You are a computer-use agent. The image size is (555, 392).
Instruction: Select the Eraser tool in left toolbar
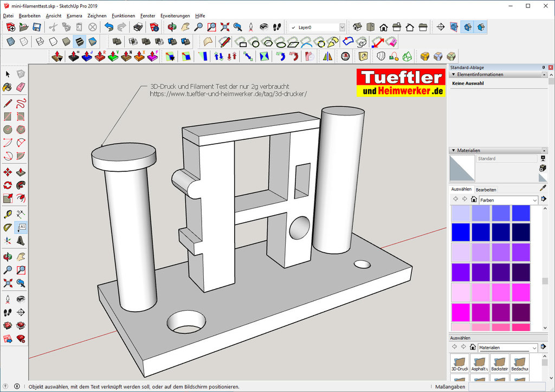tap(21, 87)
